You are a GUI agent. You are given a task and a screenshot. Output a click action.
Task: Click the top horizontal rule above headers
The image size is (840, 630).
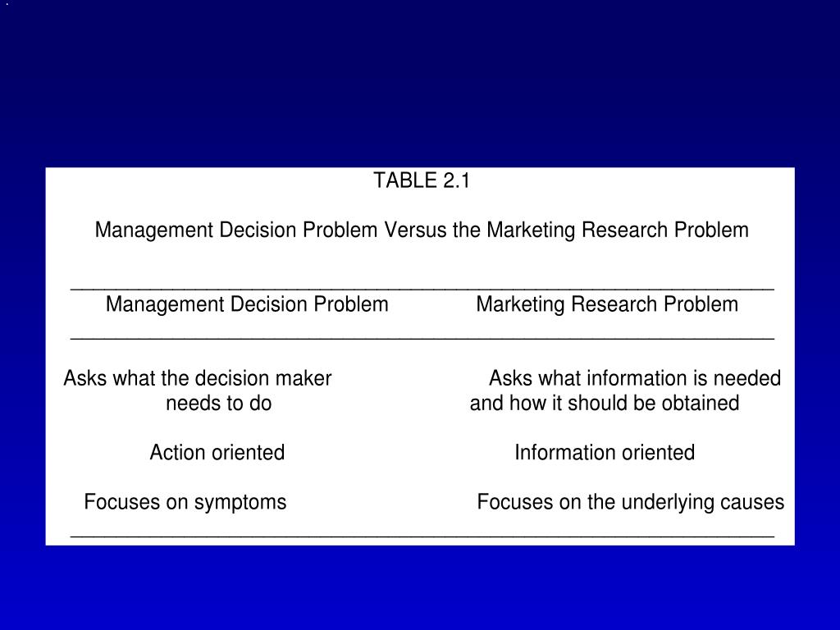[422, 290]
